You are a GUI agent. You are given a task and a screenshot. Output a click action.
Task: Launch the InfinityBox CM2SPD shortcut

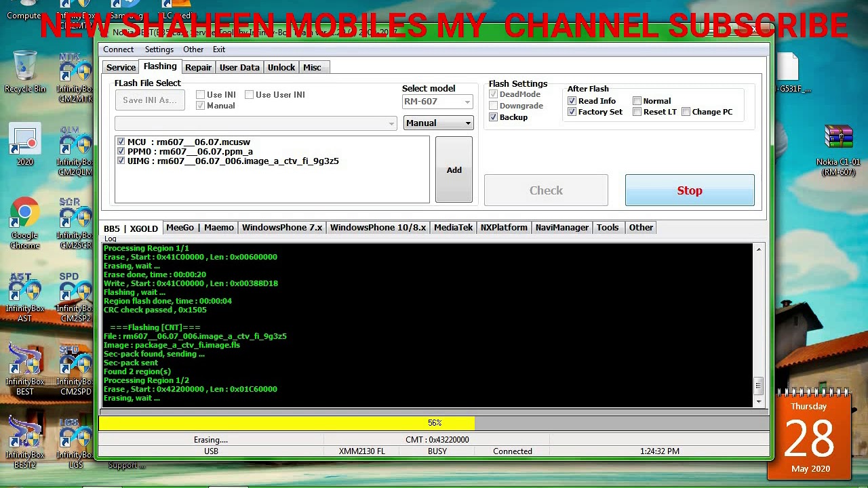tap(75, 371)
